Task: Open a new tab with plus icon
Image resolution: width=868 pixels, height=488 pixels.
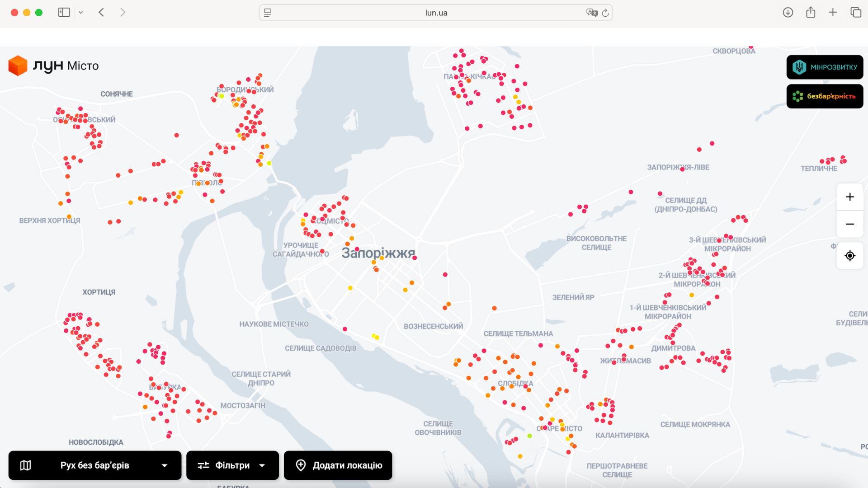Action: point(833,13)
